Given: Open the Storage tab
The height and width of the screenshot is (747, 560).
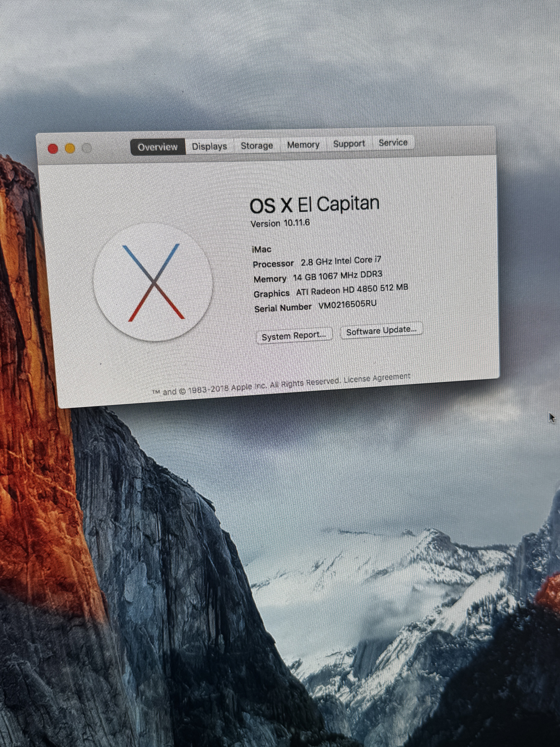Looking at the screenshot, I should [257, 146].
